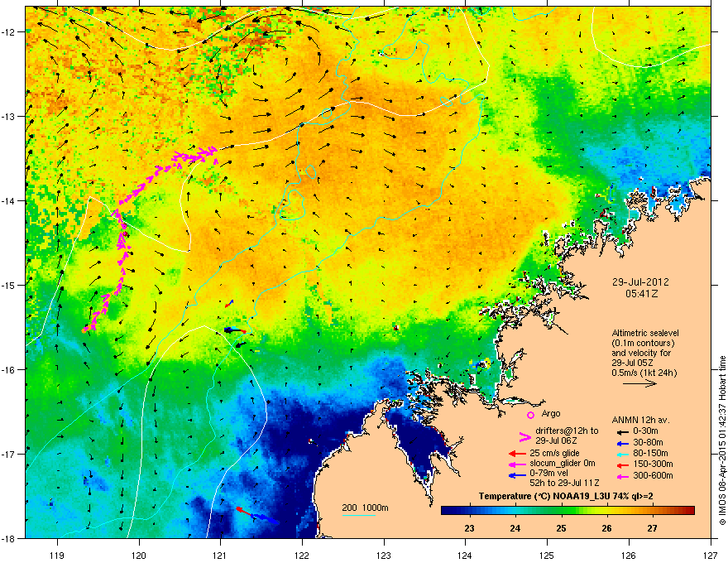Click the 05:41Z time text
The width and height of the screenshot is (728, 563).
[x=641, y=294]
